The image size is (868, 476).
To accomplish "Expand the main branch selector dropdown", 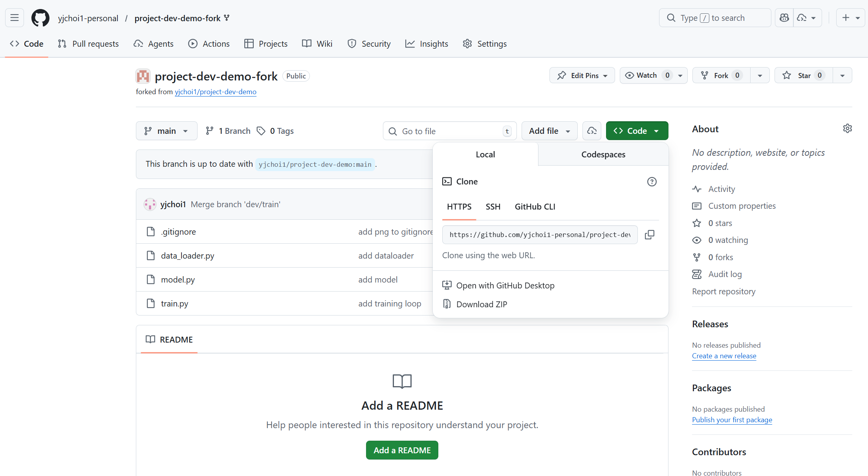I will [x=167, y=131].
